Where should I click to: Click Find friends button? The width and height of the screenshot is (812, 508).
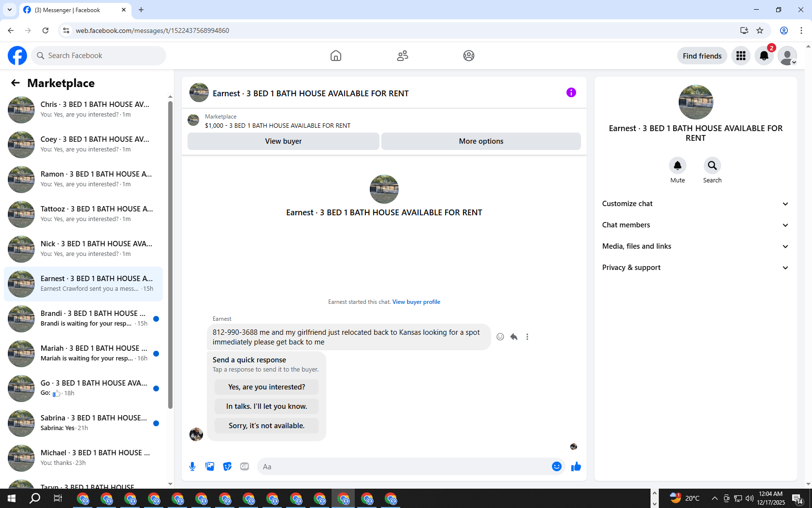click(702, 56)
